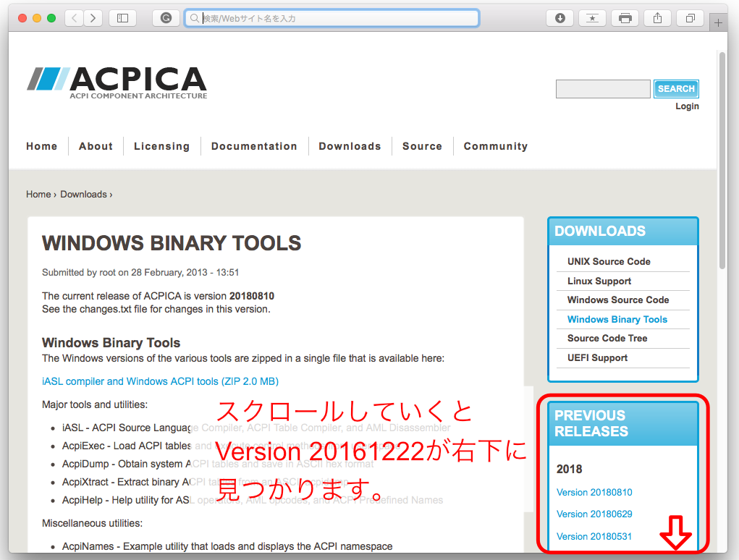Click the bold version number 20180810
Image resolution: width=739 pixels, height=560 pixels.
(x=252, y=296)
